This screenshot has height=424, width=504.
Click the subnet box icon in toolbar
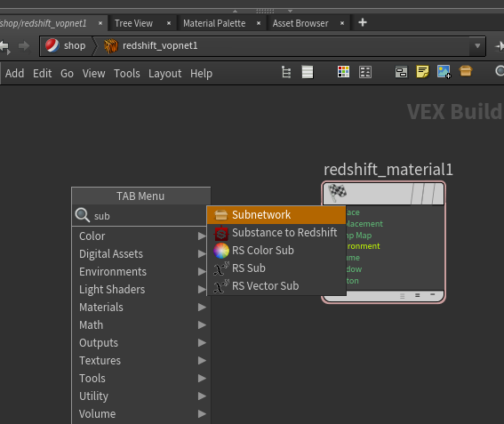point(466,71)
